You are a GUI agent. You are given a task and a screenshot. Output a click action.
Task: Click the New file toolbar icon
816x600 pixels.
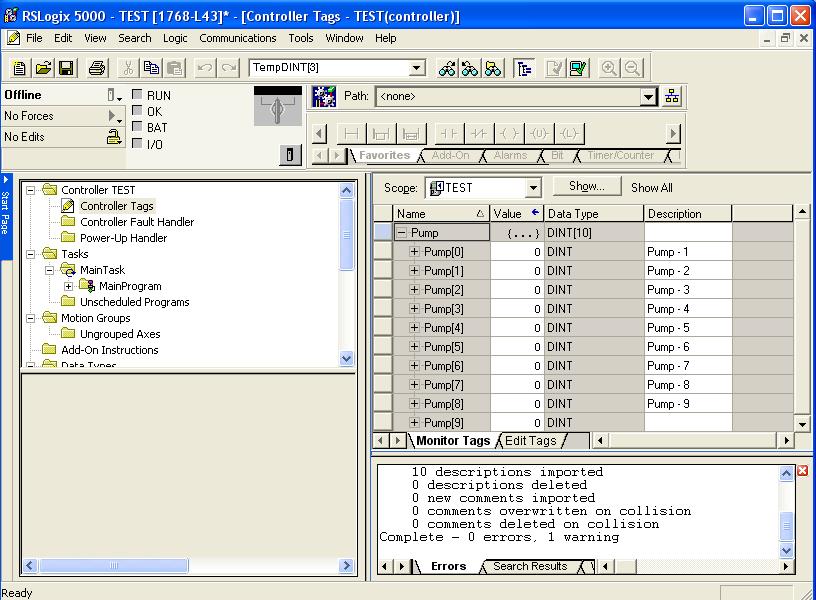(19, 68)
